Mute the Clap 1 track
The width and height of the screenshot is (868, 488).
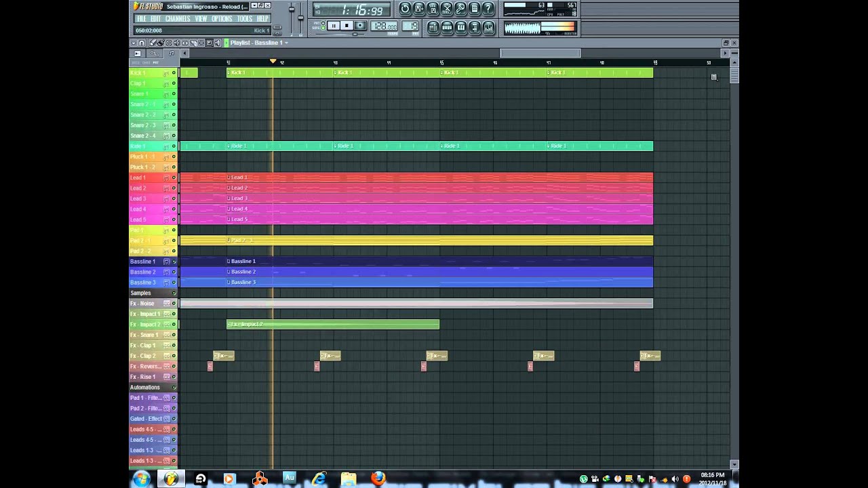174,83
